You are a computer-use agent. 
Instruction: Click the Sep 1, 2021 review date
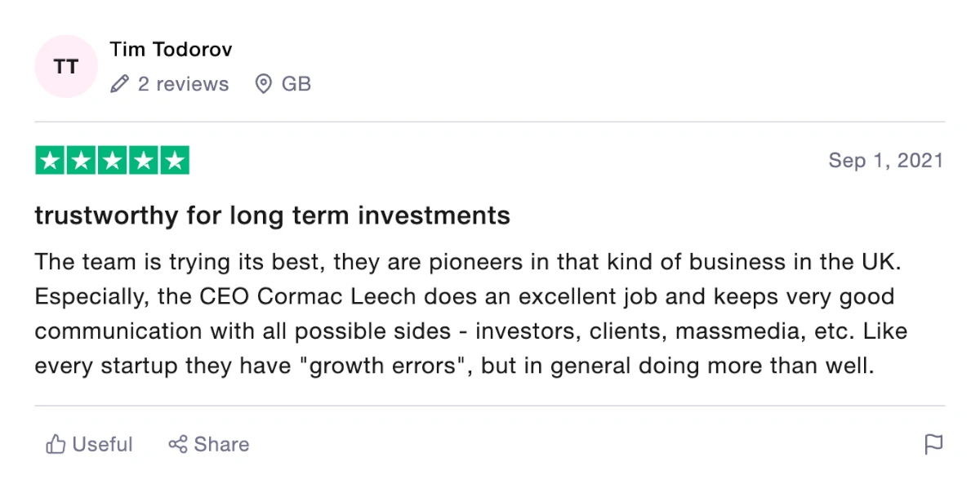pos(885,160)
